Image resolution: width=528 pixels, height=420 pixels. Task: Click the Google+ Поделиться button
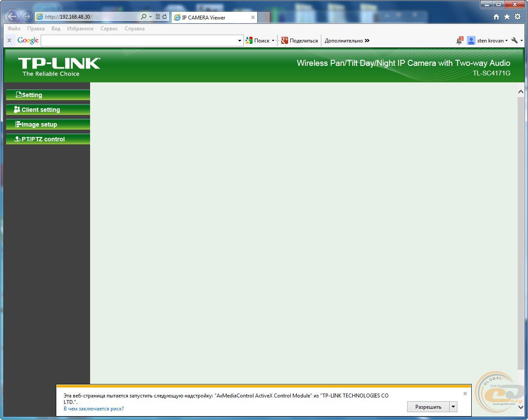tap(299, 41)
